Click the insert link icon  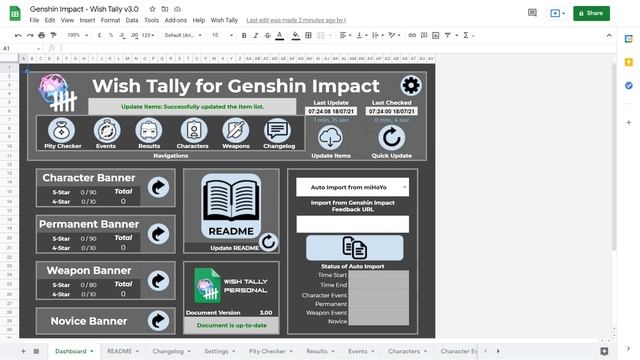click(x=412, y=36)
